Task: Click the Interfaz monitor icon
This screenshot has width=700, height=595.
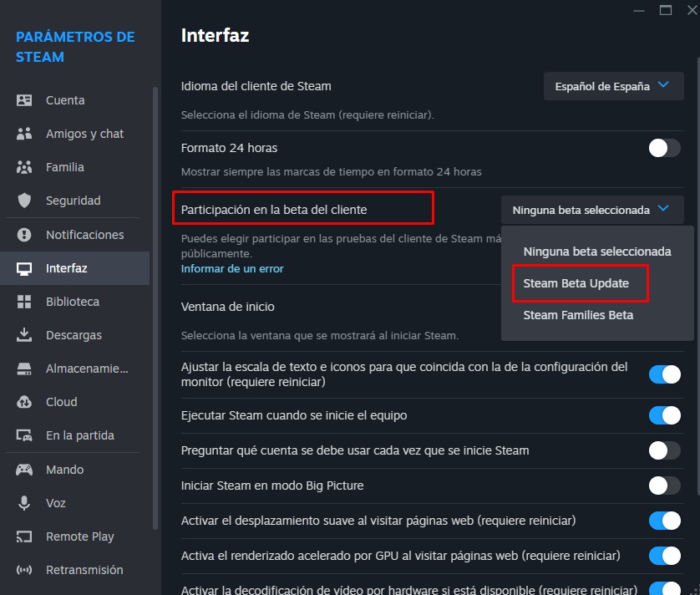Action: 24,268
